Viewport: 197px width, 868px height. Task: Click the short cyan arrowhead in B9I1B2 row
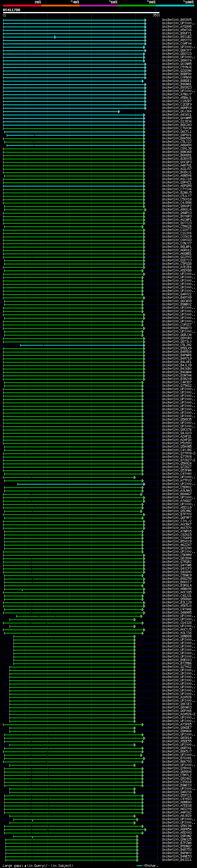click(55, 37)
